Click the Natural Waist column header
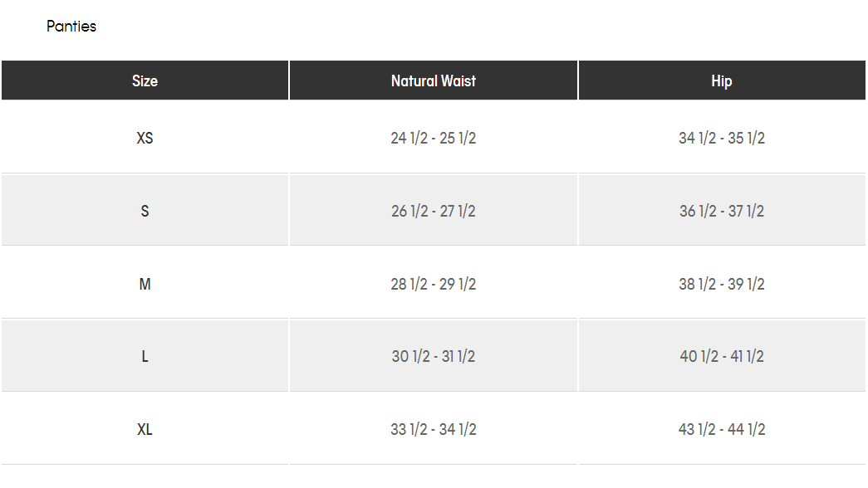The image size is (868, 488). click(x=434, y=81)
